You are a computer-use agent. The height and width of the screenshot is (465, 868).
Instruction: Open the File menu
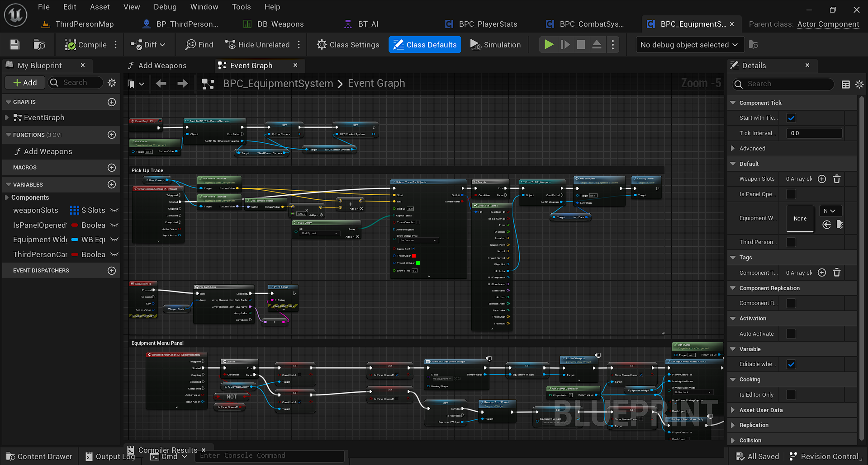44,7
